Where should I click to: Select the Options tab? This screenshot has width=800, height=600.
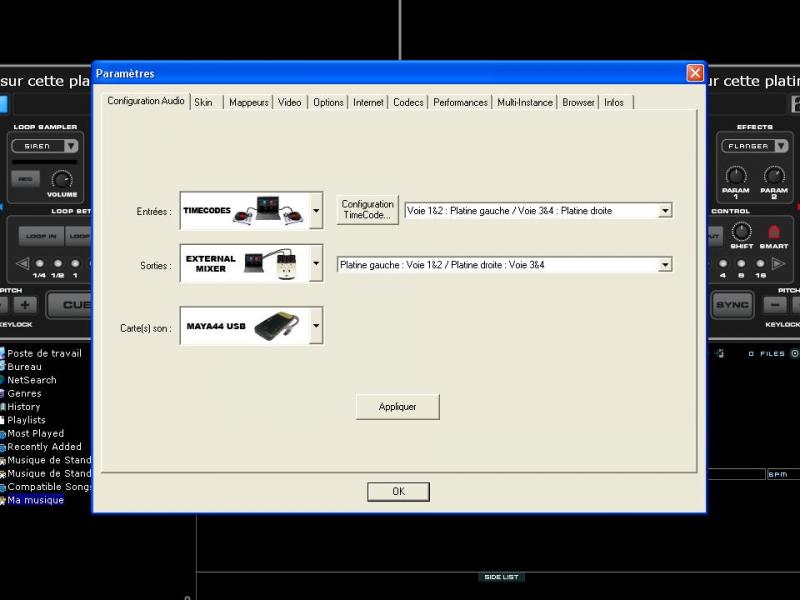pos(328,102)
